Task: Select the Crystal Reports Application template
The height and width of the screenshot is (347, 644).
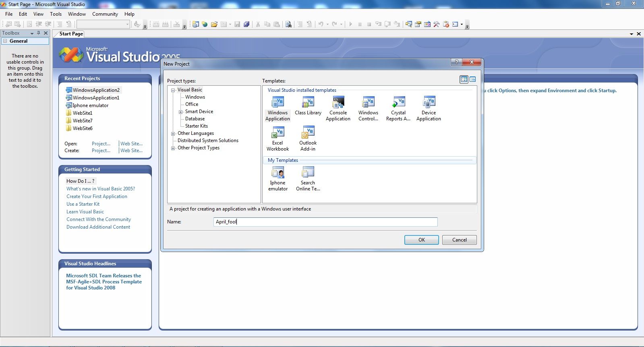Action: tap(398, 109)
